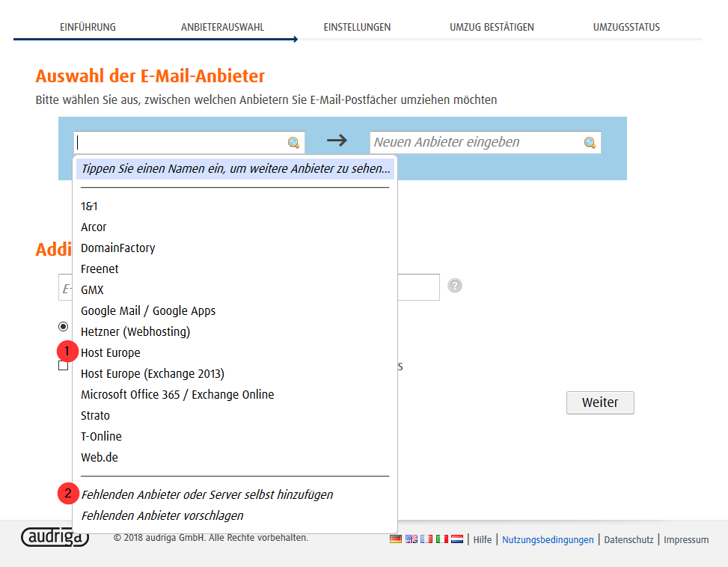This screenshot has height=567, width=728.
Task: Click the 'Neuen Anbieter eingeben' field
Action: (485, 142)
